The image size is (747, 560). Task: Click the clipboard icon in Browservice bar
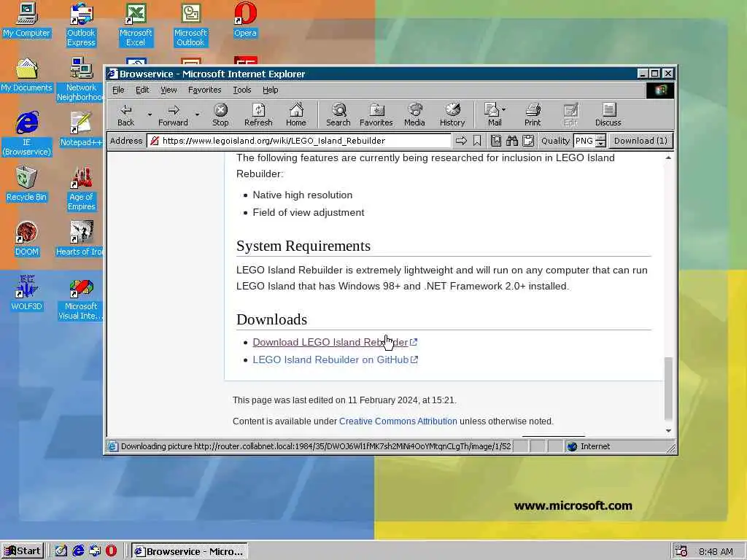[528, 141]
